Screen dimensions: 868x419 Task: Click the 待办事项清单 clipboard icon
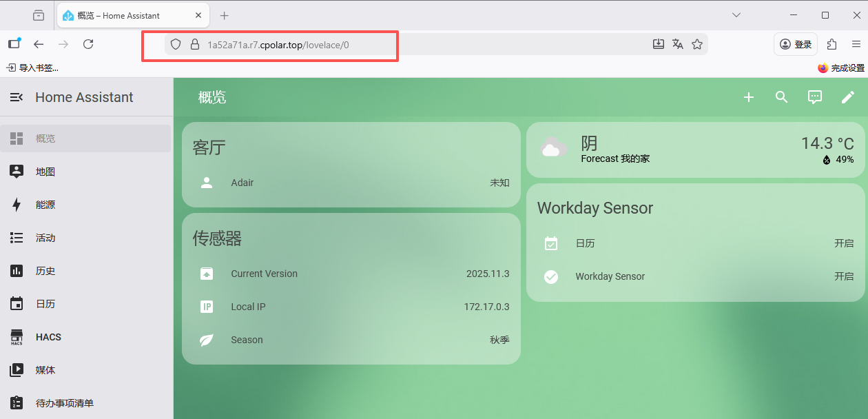click(x=17, y=403)
